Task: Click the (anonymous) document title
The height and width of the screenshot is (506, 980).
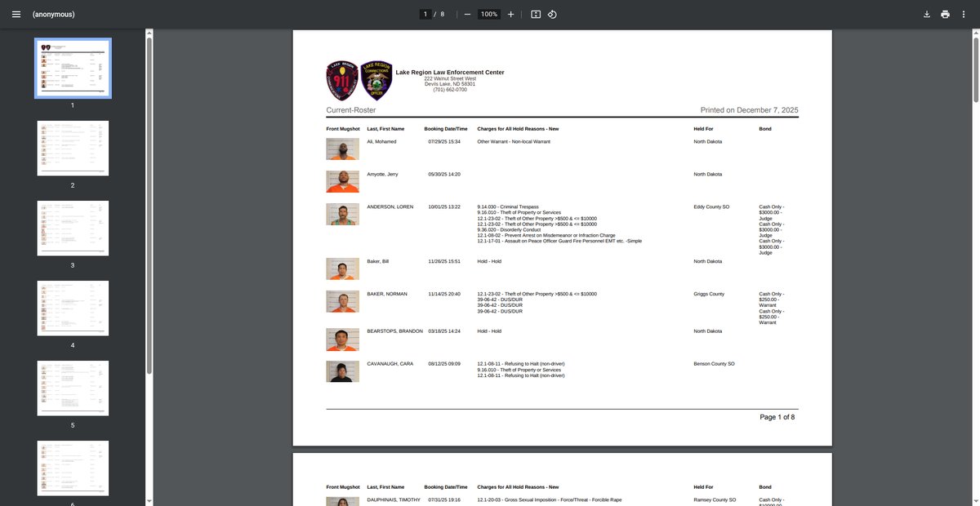Action: [54, 14]
